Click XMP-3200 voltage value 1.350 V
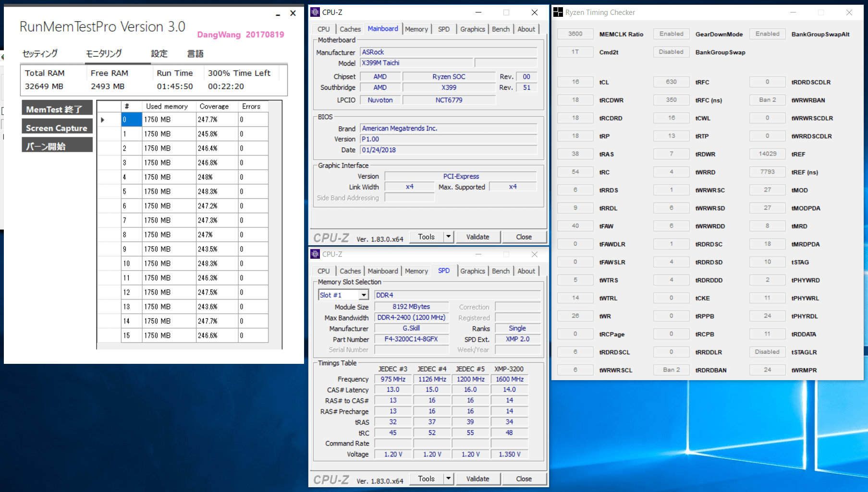 (510, 454)
